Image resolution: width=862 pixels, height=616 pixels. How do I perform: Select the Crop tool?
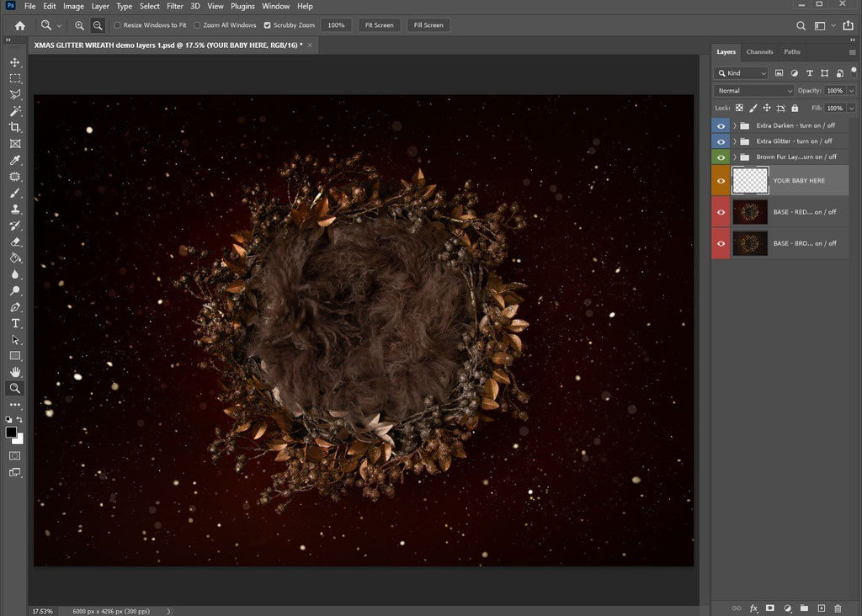tap(15, 127)
